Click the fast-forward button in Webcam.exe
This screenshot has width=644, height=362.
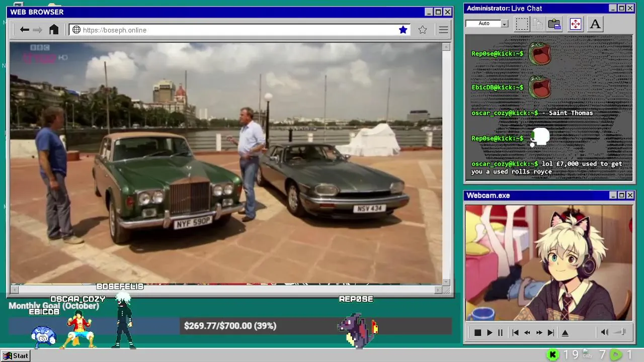(539, 332)
